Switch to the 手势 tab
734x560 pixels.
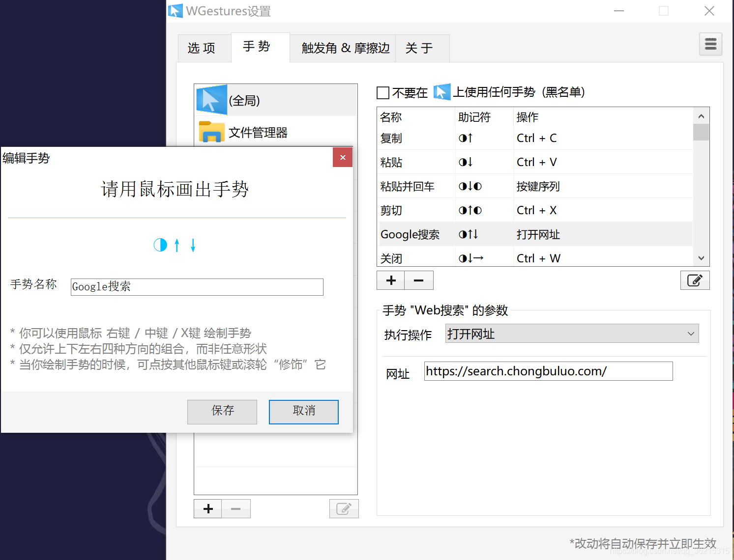(260, 47)
